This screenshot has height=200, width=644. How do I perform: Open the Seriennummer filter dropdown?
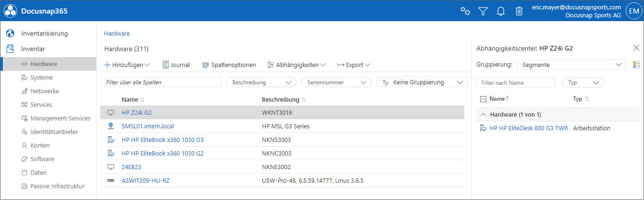tap(336, 82)
